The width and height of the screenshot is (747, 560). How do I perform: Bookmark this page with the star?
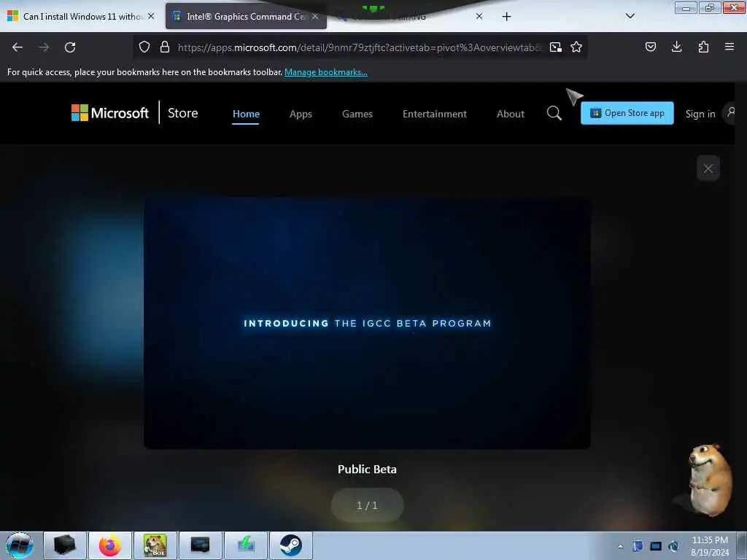click(x=576, y=47)
